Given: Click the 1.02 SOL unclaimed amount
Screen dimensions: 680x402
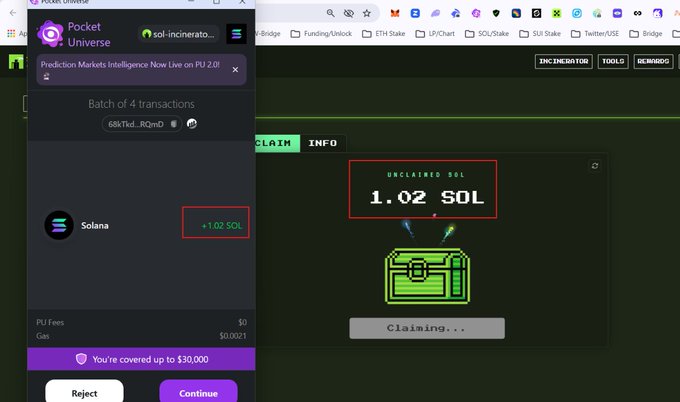Looking at the screenshot, I should [427, 197].
